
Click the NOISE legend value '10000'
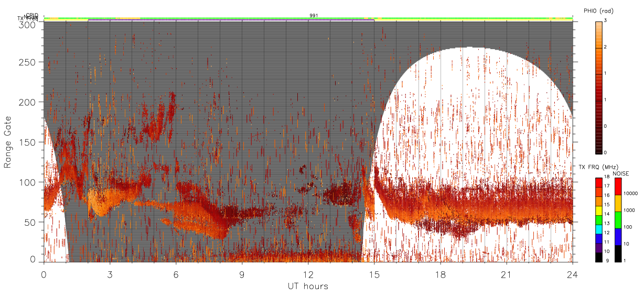pos(631,193)
